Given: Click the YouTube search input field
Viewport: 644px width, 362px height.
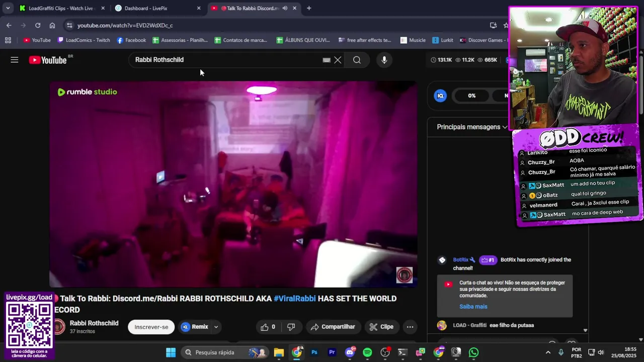Looking at the screenshot, I should click(226, 60).
